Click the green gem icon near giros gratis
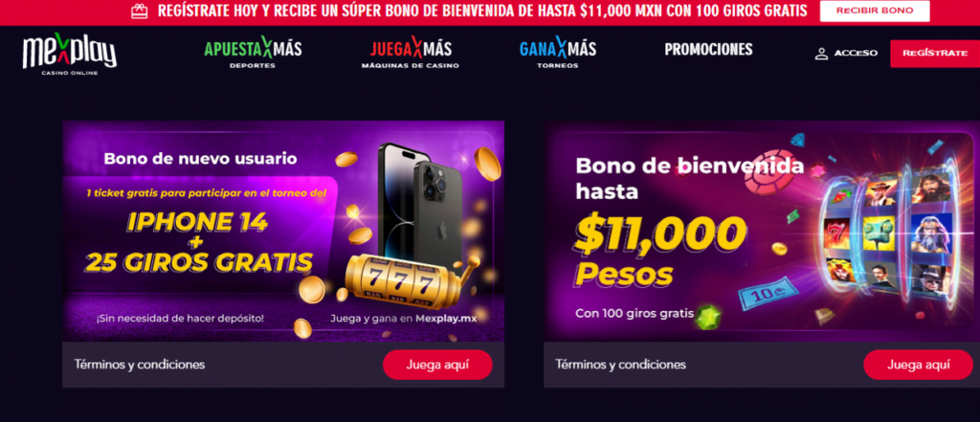This screenshot has height=422, width=980. 709,317
